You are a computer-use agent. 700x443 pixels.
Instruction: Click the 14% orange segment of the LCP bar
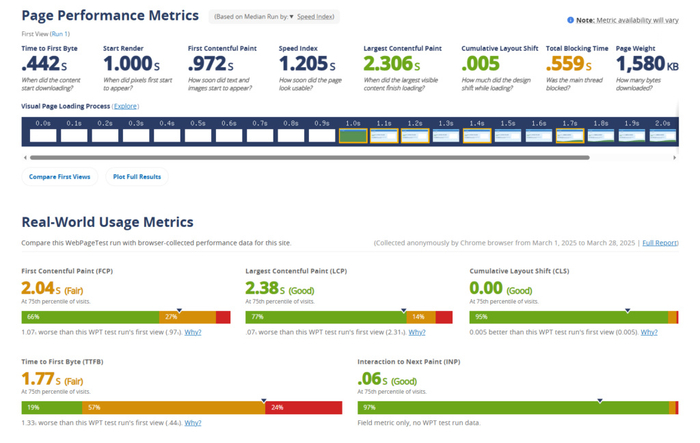point(421,317)
